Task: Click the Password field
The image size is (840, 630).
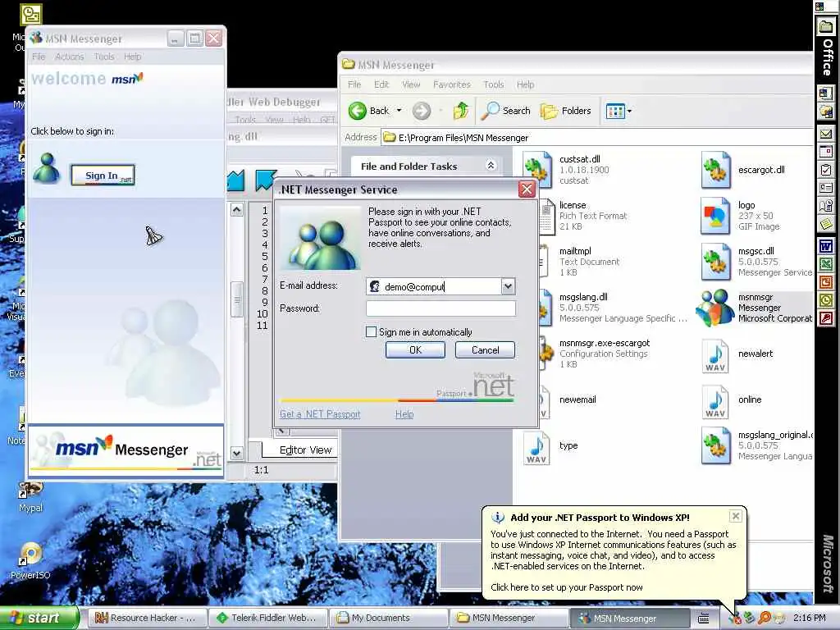Action: [441, 308]
